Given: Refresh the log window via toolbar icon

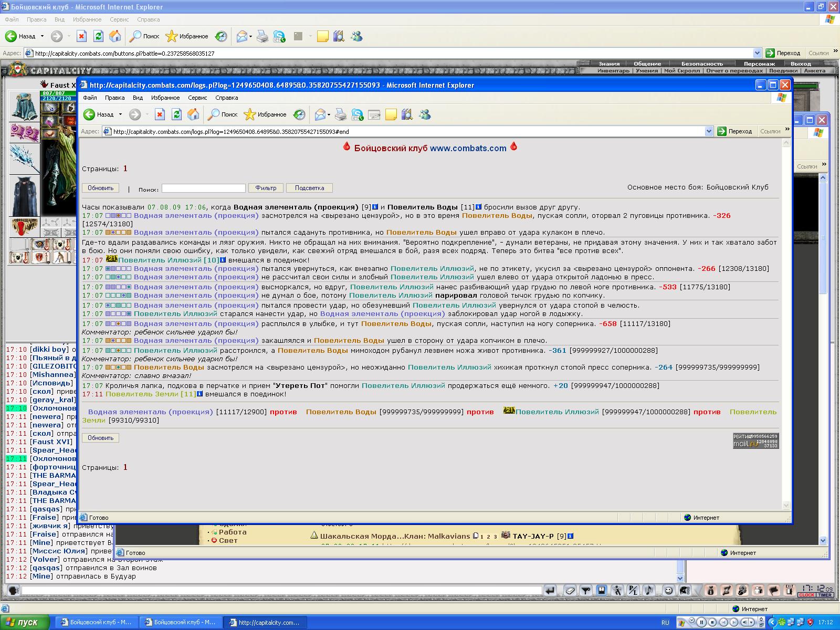Looking at the screenshot, I should (176, 114).
